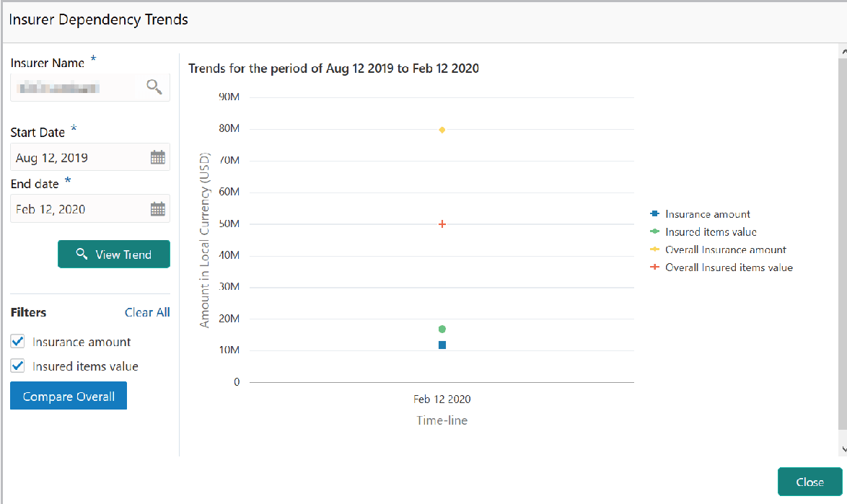Toggle Insurance amount series in chart legend

pos(700,214)
